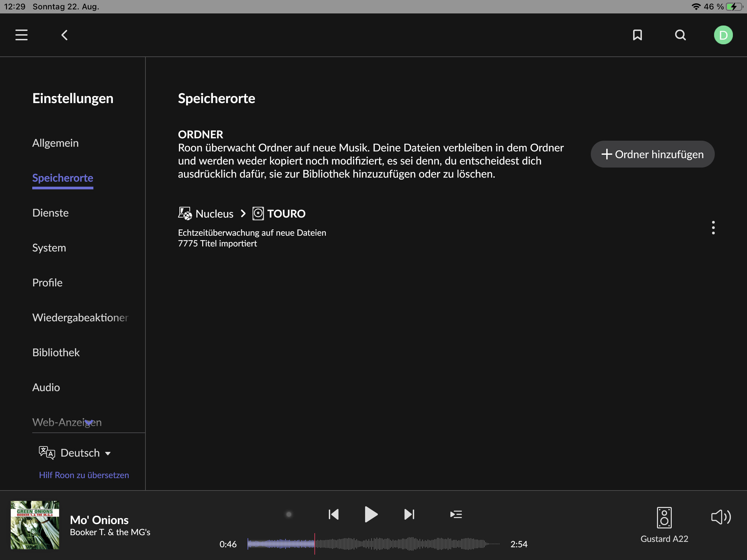Click the elapsed time 0:46

(228, 544)
